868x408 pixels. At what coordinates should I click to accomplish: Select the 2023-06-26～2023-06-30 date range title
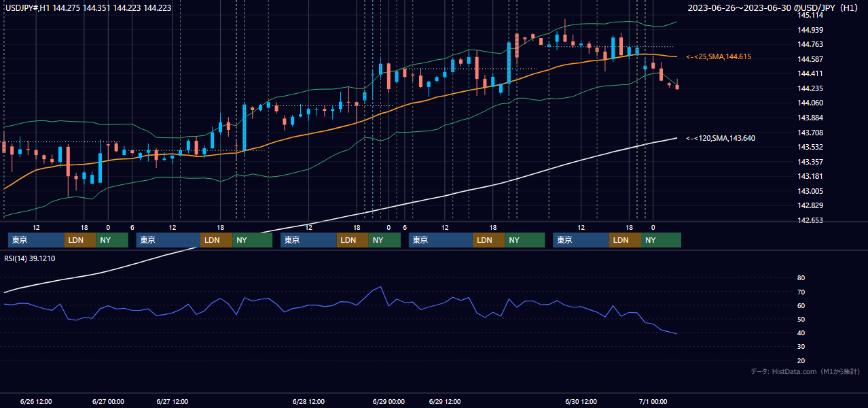(773, 8)
